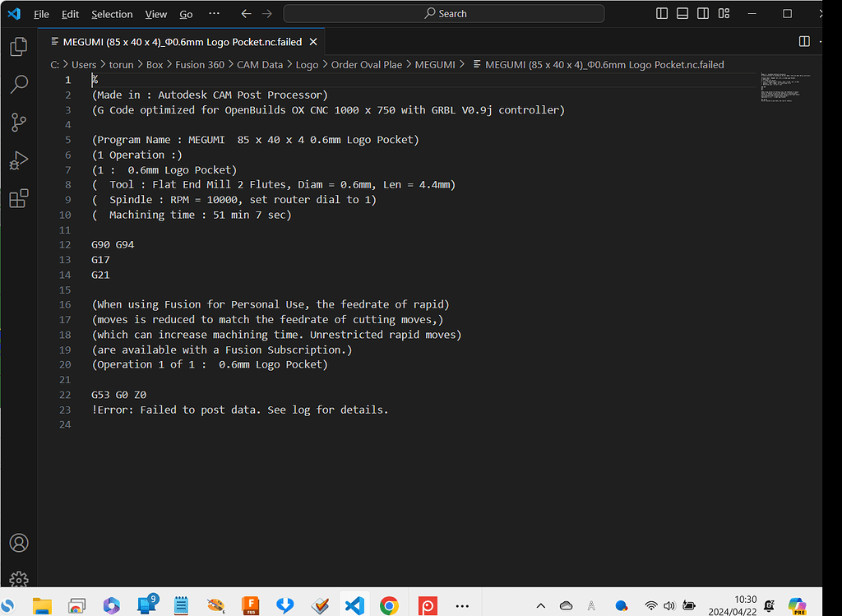
Task: Open the C: breadcrumb
Action: pyautogui.click(x=55, y=65)
